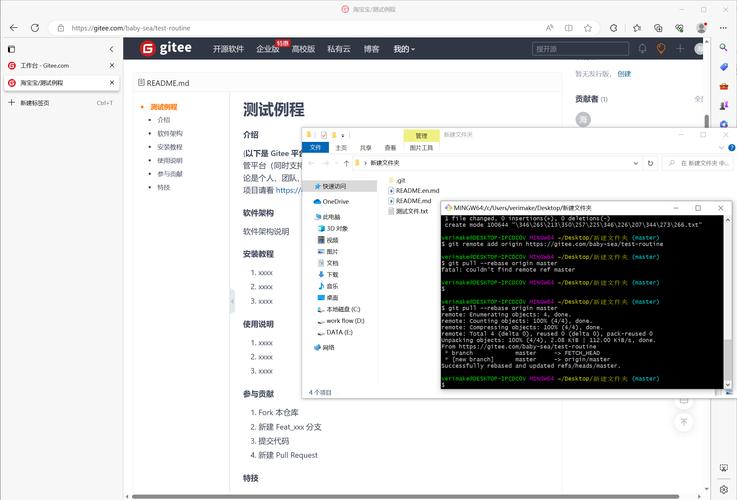
Task: Open the Edge sidebar search icon
Action: 723,47
